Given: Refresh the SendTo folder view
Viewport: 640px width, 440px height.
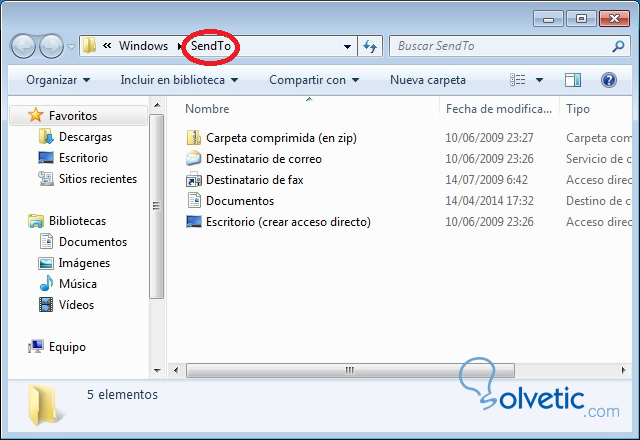Looking at the screenshot, I should tap(370, 46).
